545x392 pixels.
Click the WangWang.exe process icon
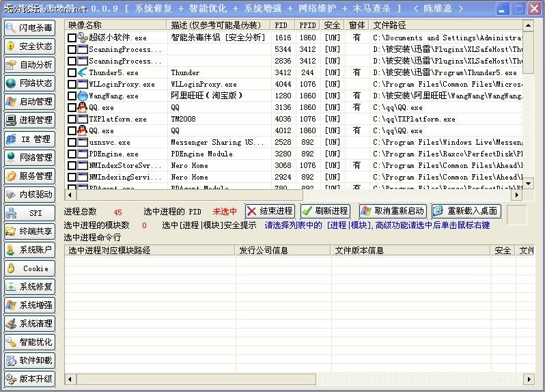(x=83, y=96)
